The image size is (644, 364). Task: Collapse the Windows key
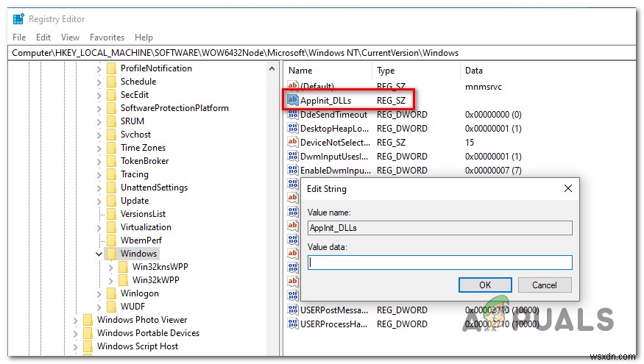[x=99, y=254]
